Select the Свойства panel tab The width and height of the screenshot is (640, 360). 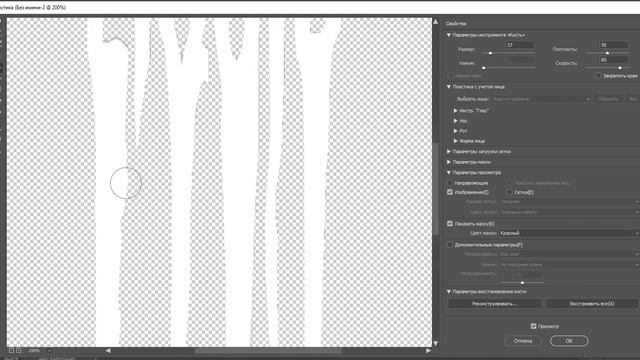click(456, 24)
